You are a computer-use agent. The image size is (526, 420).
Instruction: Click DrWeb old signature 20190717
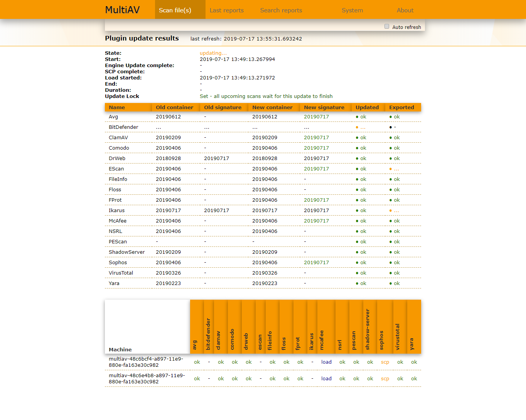click(x=216, y=159)
